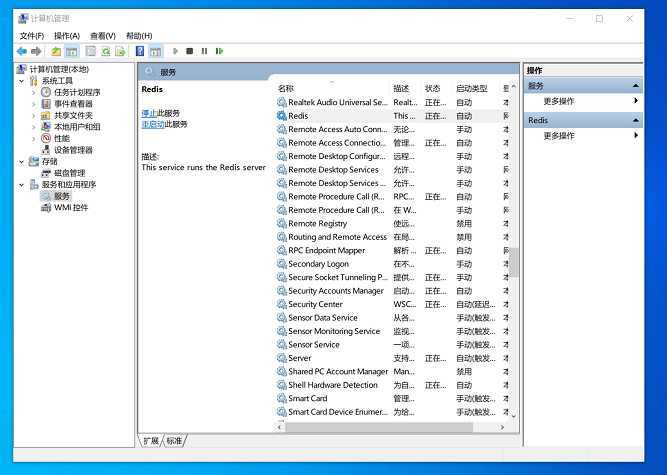The height and width of the screenshot is (475, 667).
Task: Open the 文件(F) menu
Action: [32, 36]
